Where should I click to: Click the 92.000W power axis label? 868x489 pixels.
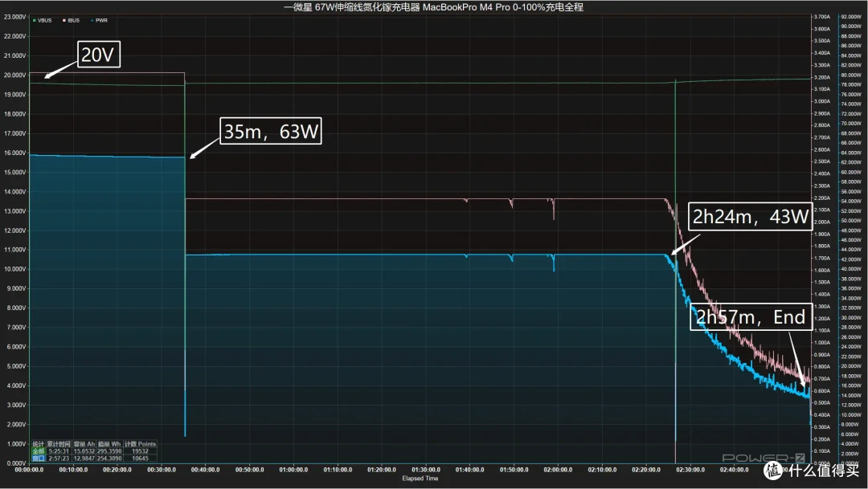[851, 17]
